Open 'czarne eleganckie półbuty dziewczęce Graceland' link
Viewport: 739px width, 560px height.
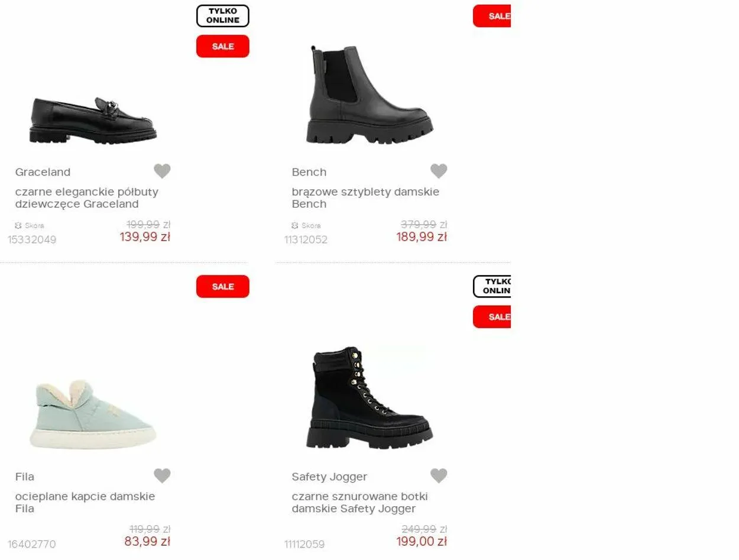87,198
